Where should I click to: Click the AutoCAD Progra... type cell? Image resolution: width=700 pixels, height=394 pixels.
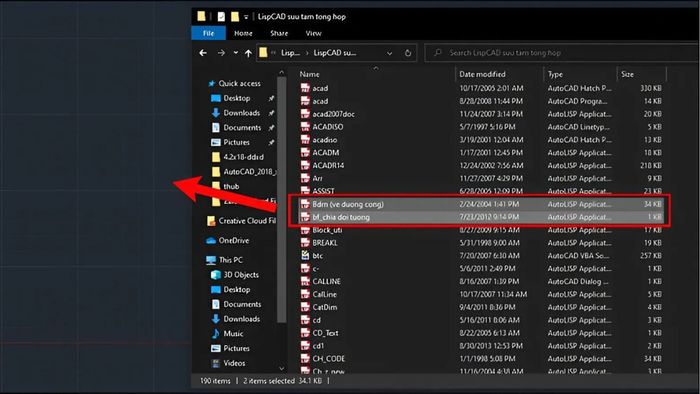[x=577, y=101]
